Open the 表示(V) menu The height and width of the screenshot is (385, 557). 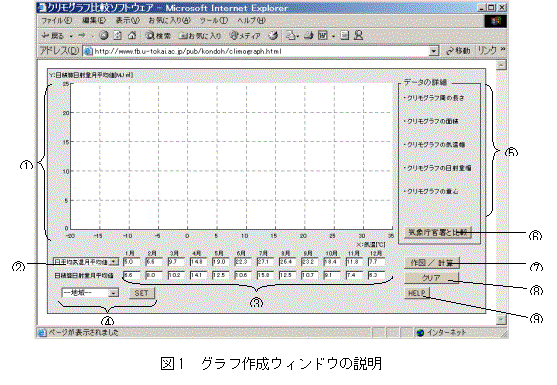point(127,21)
